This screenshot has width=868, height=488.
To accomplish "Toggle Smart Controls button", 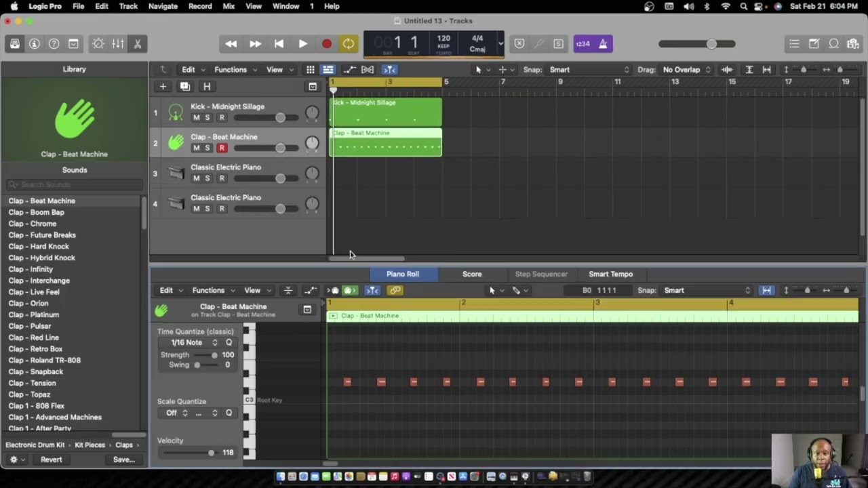I will [98, 44].
